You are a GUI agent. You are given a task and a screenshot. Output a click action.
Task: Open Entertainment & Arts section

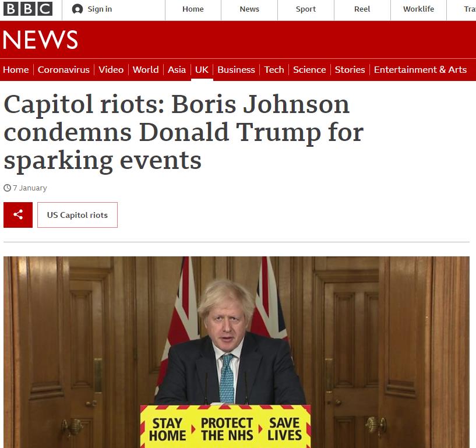click(420, 70)
